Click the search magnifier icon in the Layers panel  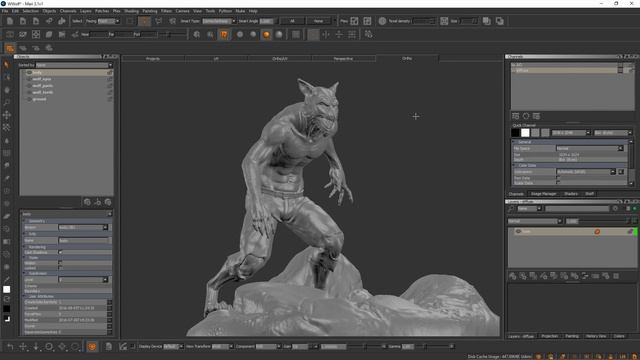(511, 209)
